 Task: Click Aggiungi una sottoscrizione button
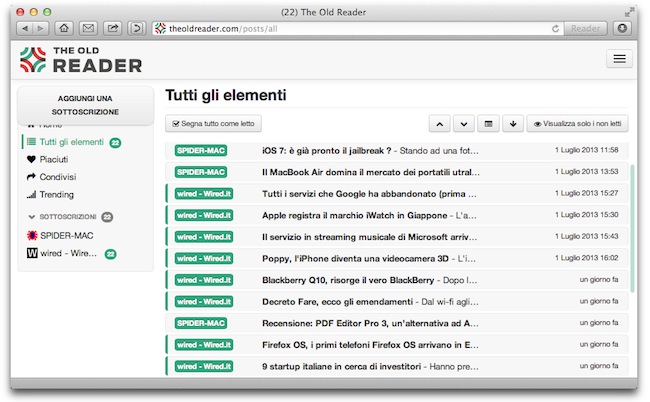85,105
